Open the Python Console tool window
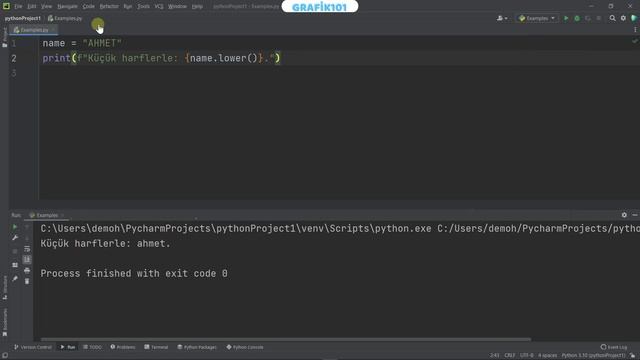Viewport: 640px width, 360px height. (x=245, y=347)
